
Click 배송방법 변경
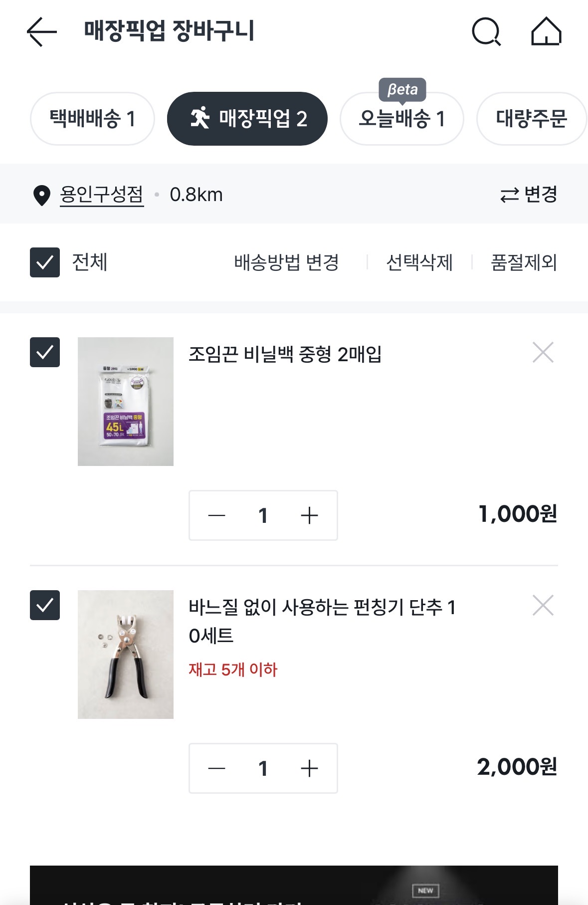coord(286,262)
